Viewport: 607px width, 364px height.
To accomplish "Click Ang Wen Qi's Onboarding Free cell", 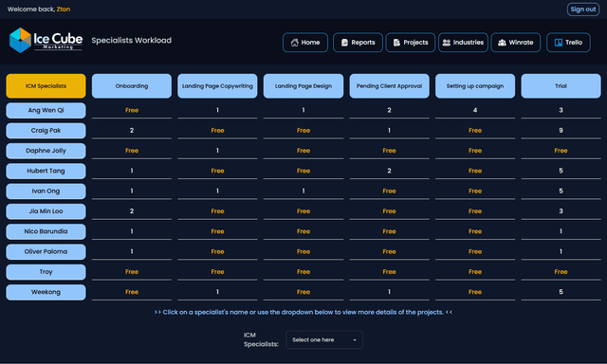I will 132,110.
